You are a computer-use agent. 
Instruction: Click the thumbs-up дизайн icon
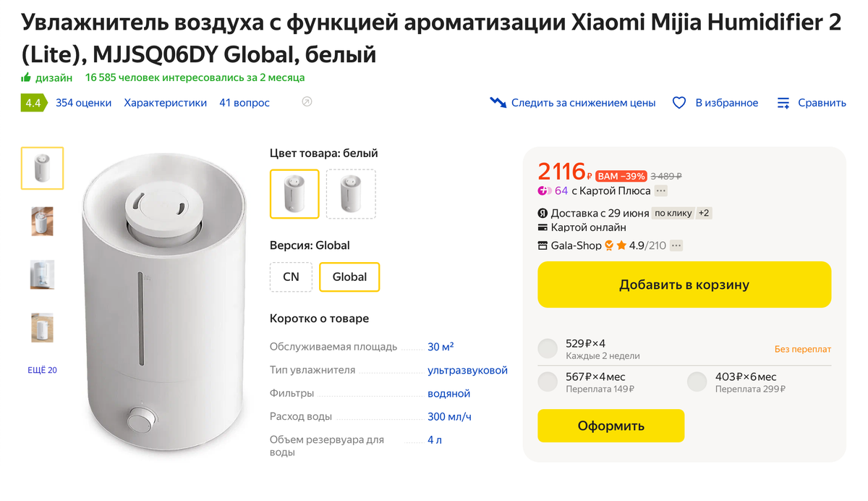click(x=25, y=77)
